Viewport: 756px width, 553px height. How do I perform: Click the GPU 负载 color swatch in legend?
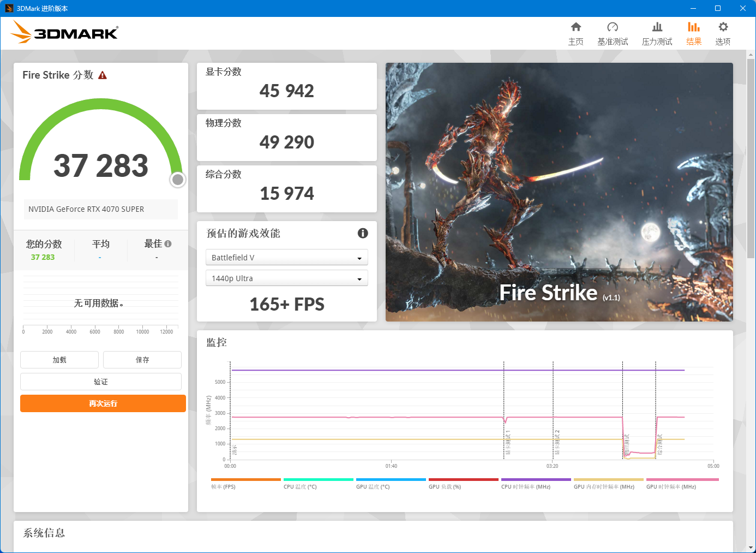tap(463, 479)
